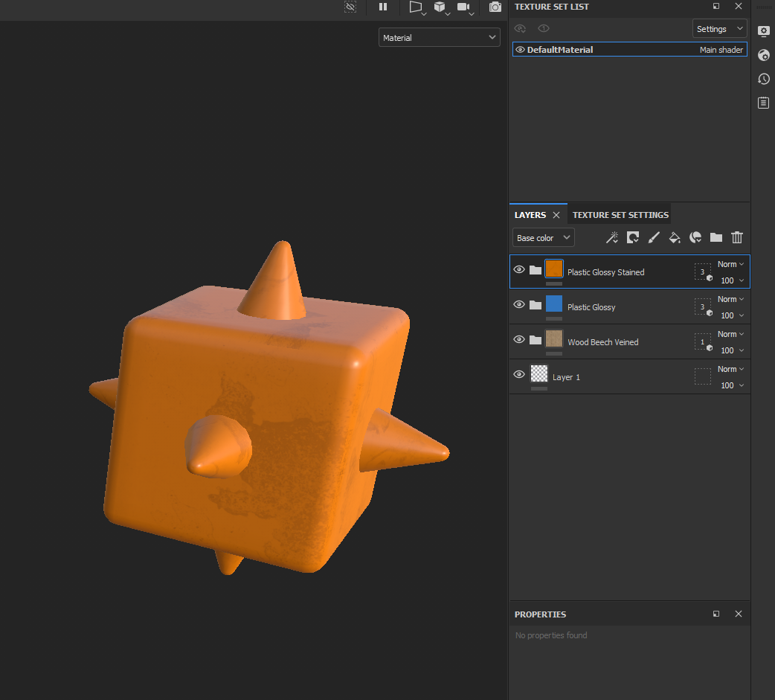
Task: Pause the viewport rendering with the pause button
Action: [383, 7]
